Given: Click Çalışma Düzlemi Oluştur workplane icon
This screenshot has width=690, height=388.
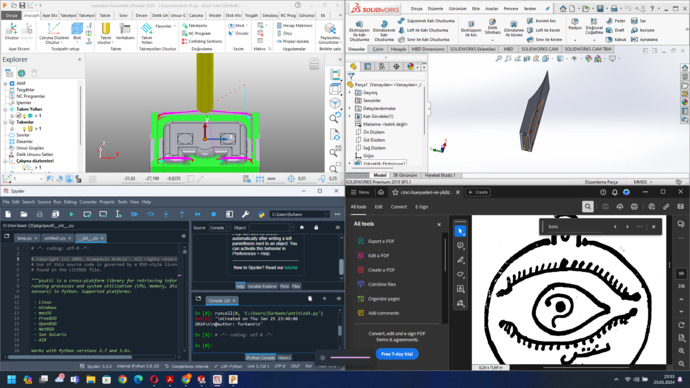Looking at the screenshot, I should click(x=54, y=29).
